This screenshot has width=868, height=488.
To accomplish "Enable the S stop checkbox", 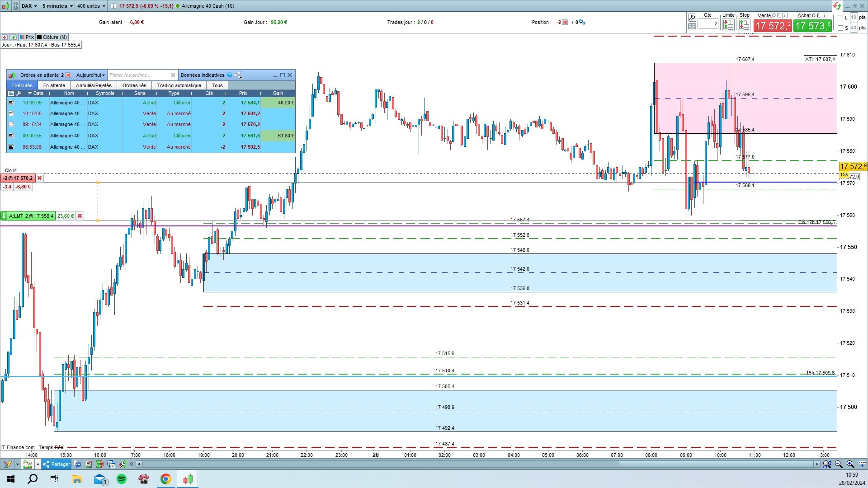I will click(840, 28).
